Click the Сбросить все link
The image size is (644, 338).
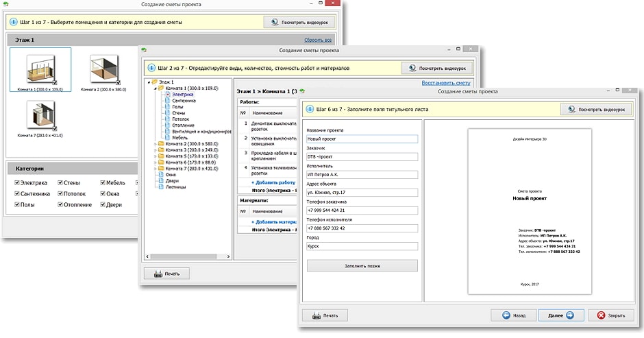pyautogui.click(x=318, y=40)
